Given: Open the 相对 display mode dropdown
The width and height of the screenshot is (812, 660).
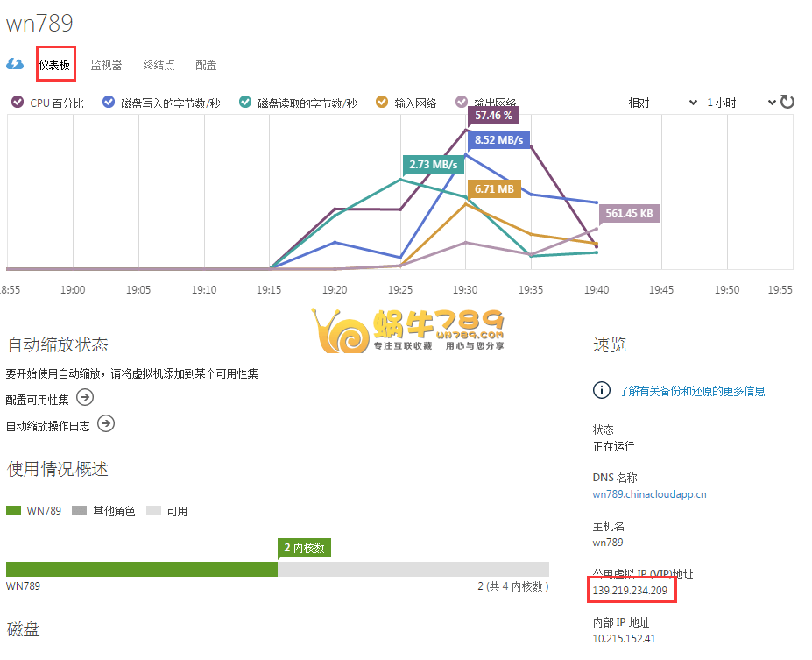Looking at the screenshot, I should click(x=661, y=103).
